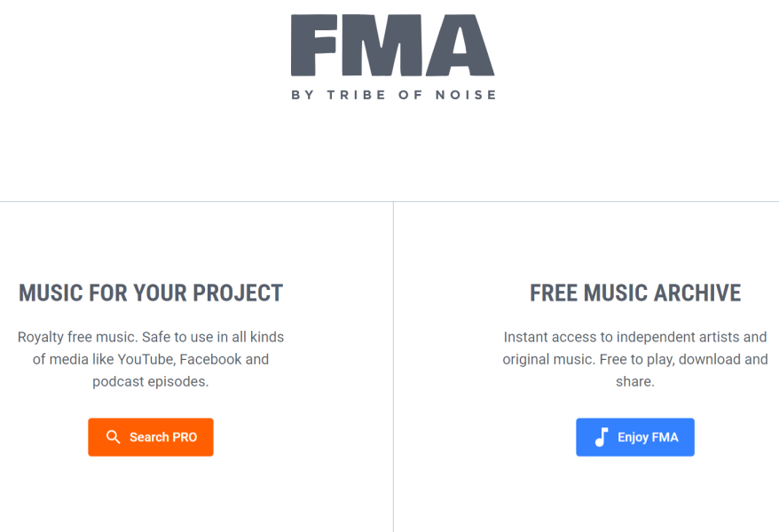779x532 pixels.
Task: Select the 'BY TRIBE OF NOISE' tagline
Action: 393,95
